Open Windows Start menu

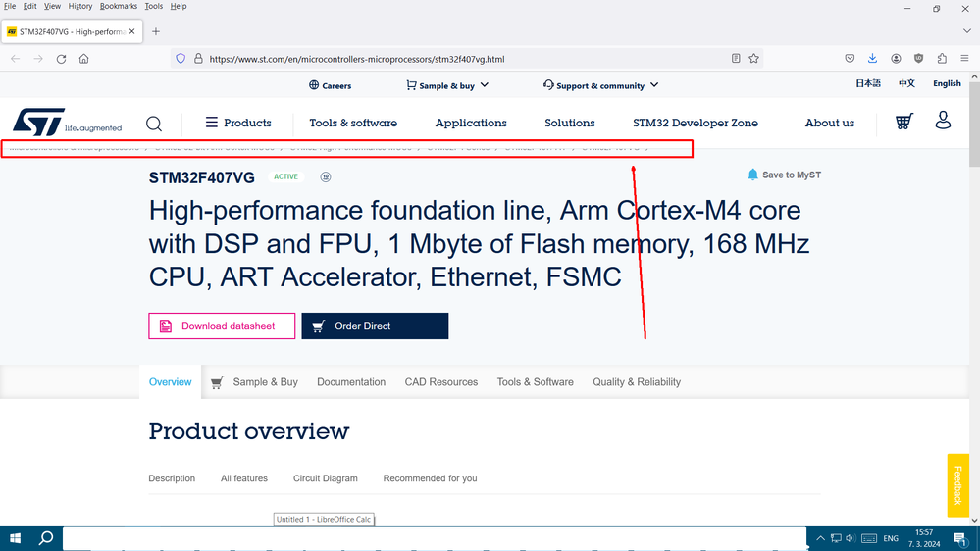pos(15,538)
